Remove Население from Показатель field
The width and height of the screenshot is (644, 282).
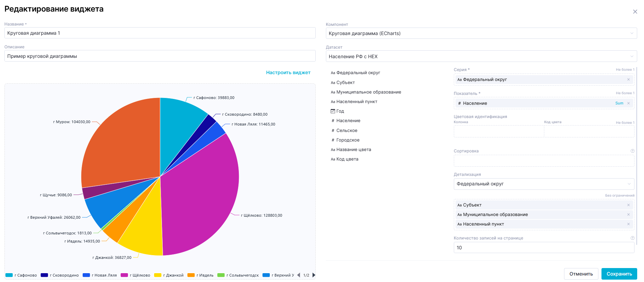click(x=628, y=103)
